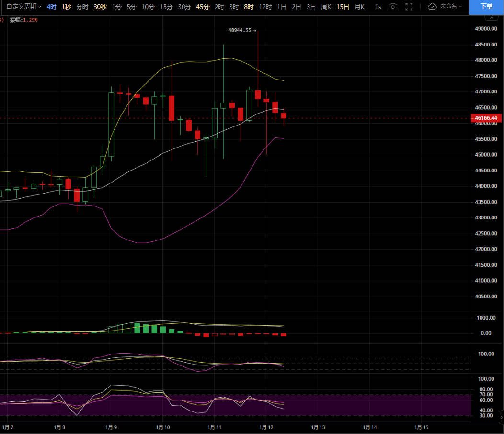Click the 48944.55 high price marker
Screen dimensions: 504x434
[240, 30]
